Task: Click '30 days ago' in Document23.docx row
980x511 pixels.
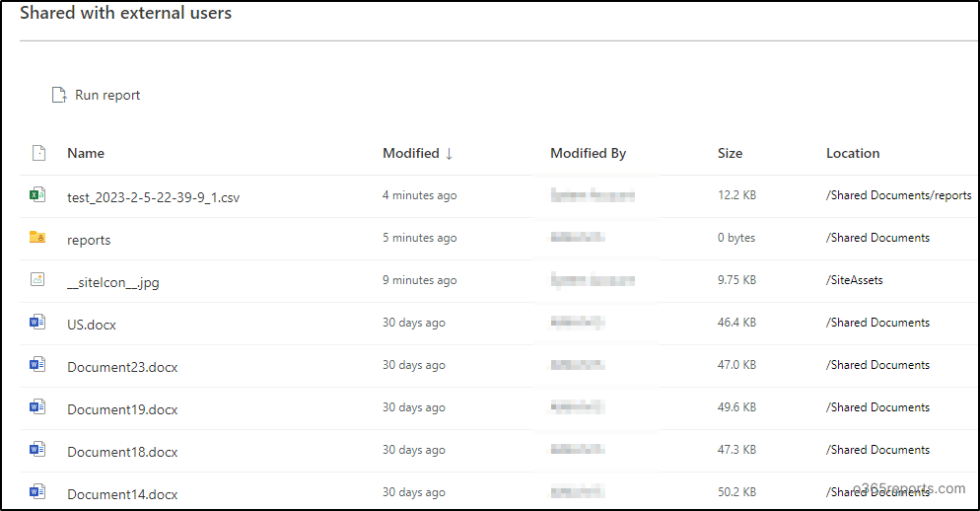Action: pyautogui.click(x=414, y=365)
